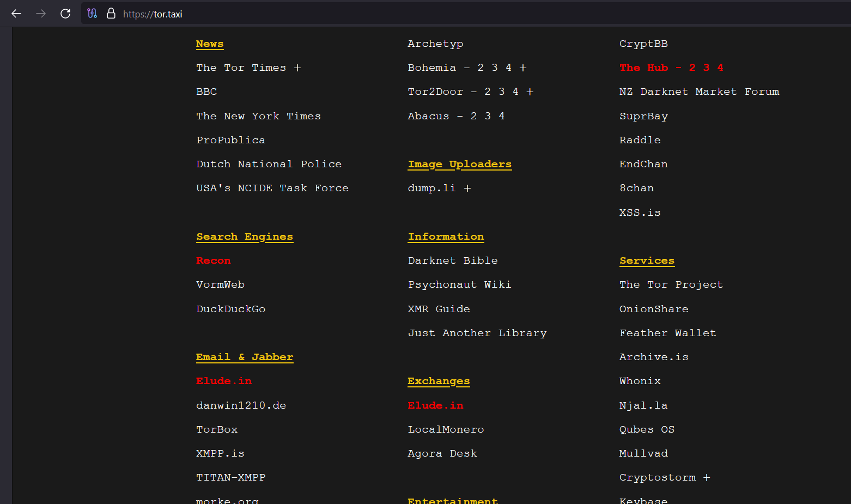Open the CryptBB forum link
This screenshot has width=851, height=504.
click(643, 44)
